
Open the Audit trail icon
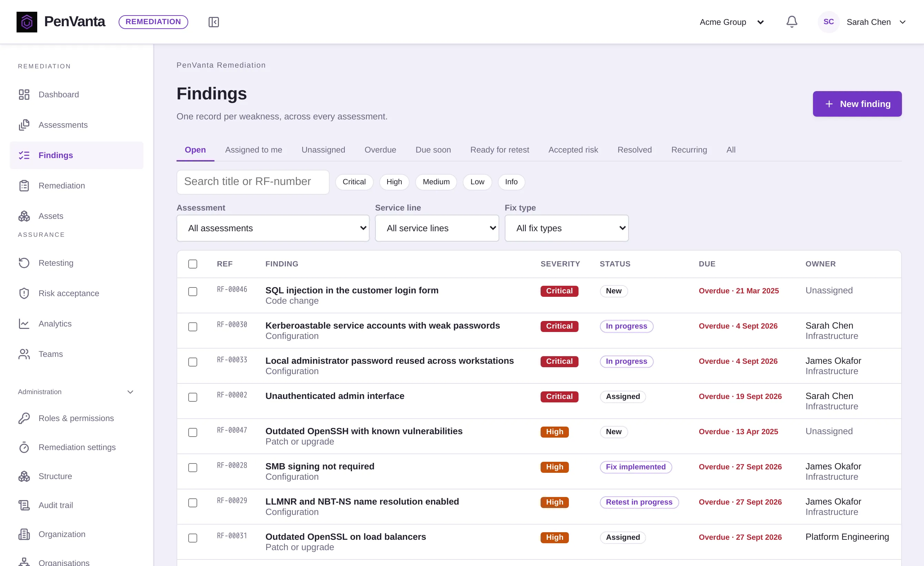(24, 505)
